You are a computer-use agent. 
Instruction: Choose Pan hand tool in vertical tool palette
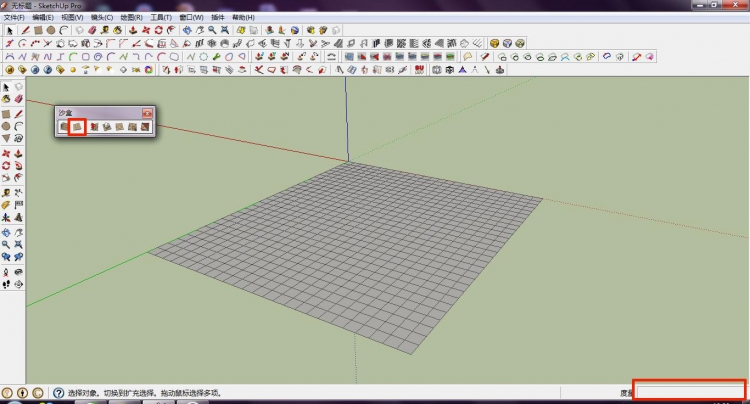click(x=19, y=232)
